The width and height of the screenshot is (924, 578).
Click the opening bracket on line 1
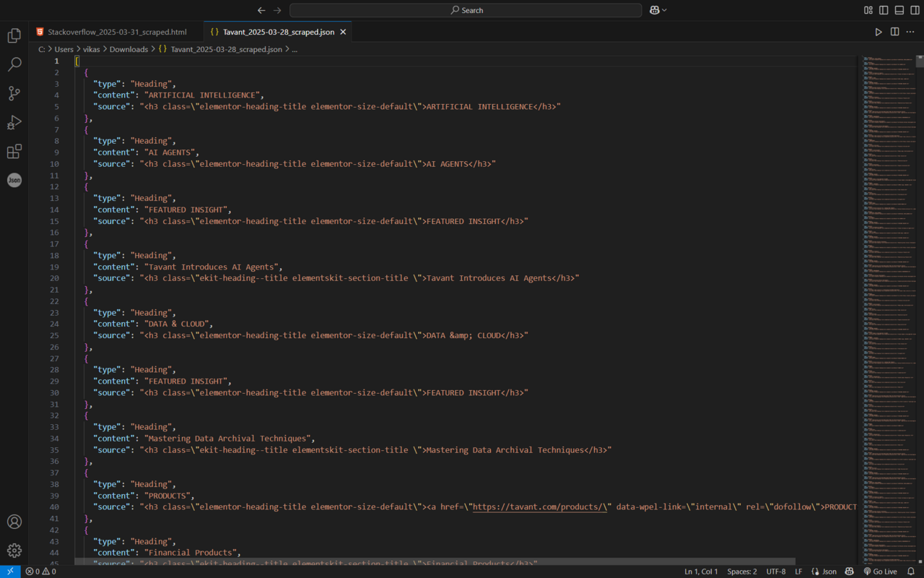77,61
